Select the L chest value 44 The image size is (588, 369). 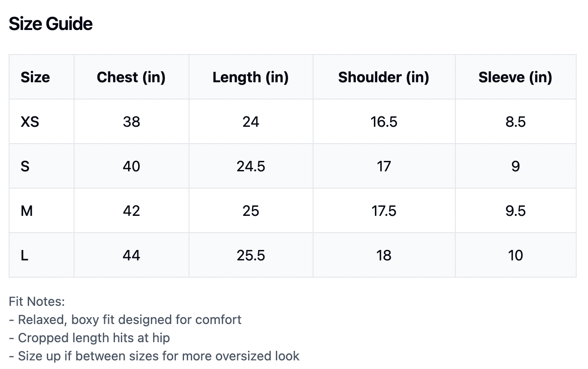tap(131, 255)
